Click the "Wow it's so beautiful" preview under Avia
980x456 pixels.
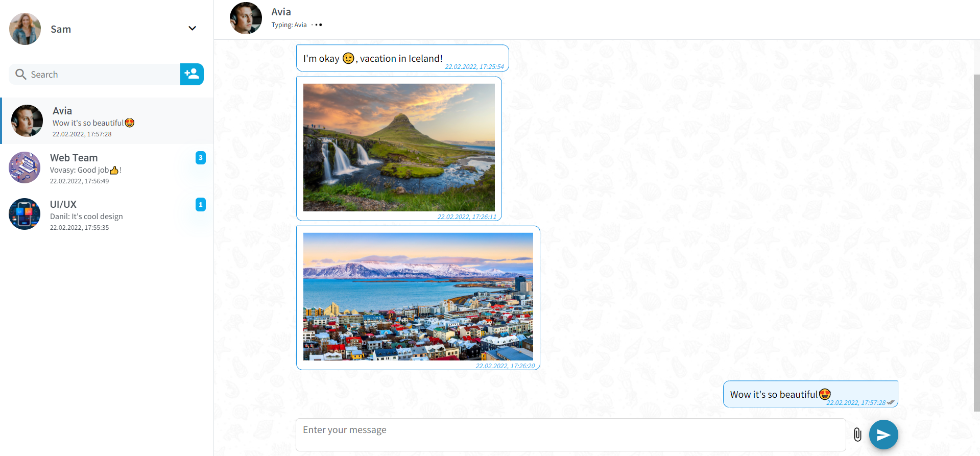pyautogui.click(x=93, y=123)
